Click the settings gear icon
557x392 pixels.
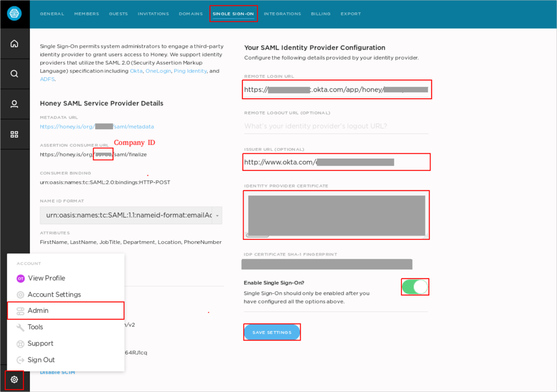click(x=14, y=380)
